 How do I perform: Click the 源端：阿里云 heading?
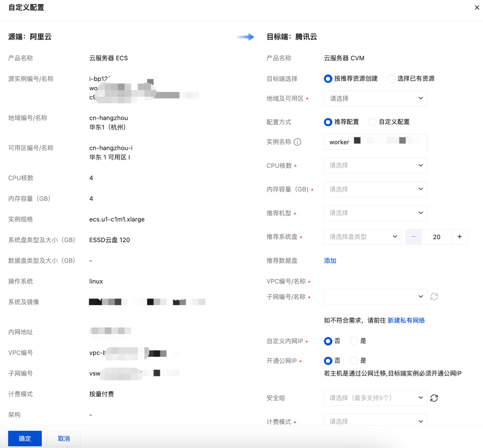[x=30, y=37]
